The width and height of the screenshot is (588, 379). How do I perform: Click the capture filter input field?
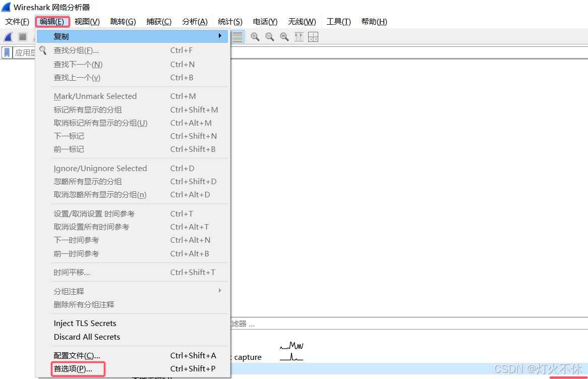pos(409,323)
